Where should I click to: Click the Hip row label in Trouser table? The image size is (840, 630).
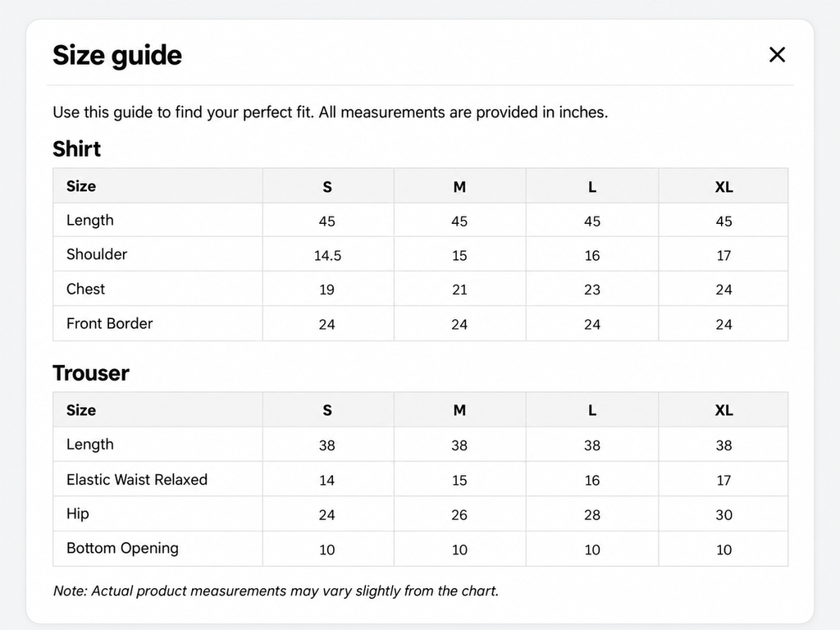click(x=78, y=514)
